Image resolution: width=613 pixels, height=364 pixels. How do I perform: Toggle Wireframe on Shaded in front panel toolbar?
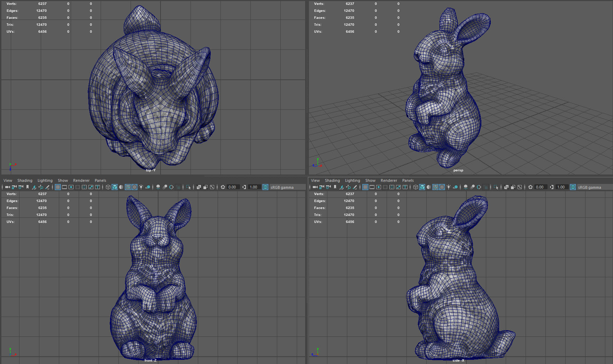(x=128, y=187)
